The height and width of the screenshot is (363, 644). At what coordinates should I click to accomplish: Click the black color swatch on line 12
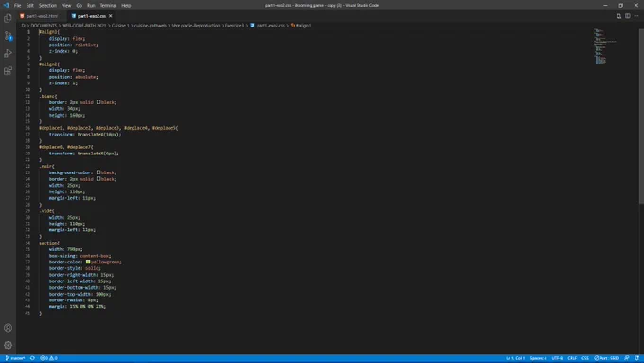[x=98, y=102]
